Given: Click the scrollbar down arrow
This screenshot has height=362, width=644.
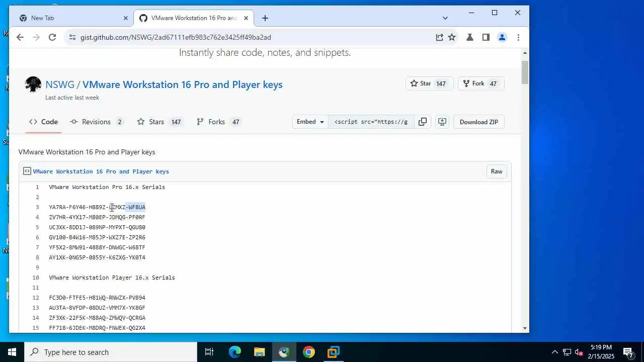Looking at the screenshot, I should pos(525,328).
